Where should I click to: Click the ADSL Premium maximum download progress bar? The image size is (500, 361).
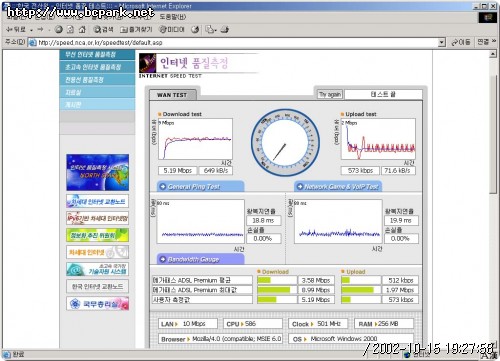(277, 290)
